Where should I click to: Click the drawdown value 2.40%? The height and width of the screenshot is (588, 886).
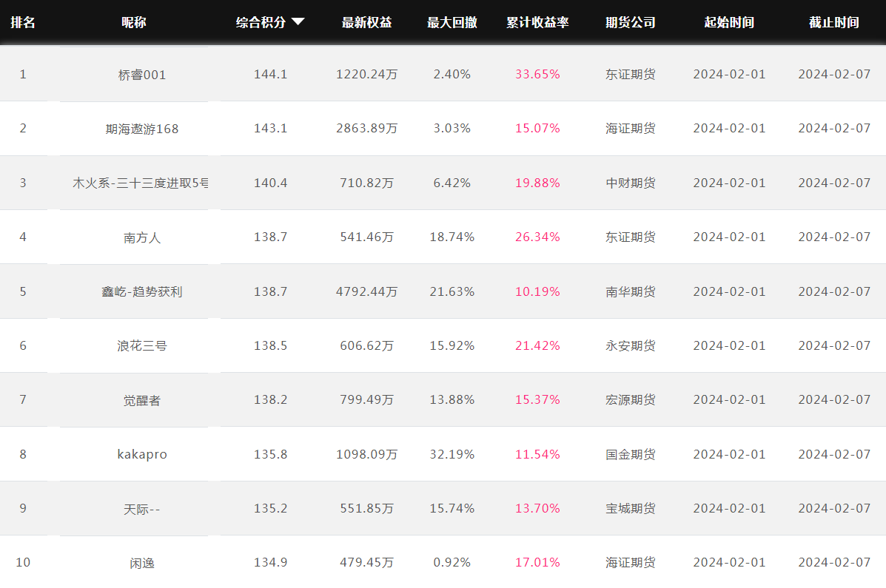[452, 74]
